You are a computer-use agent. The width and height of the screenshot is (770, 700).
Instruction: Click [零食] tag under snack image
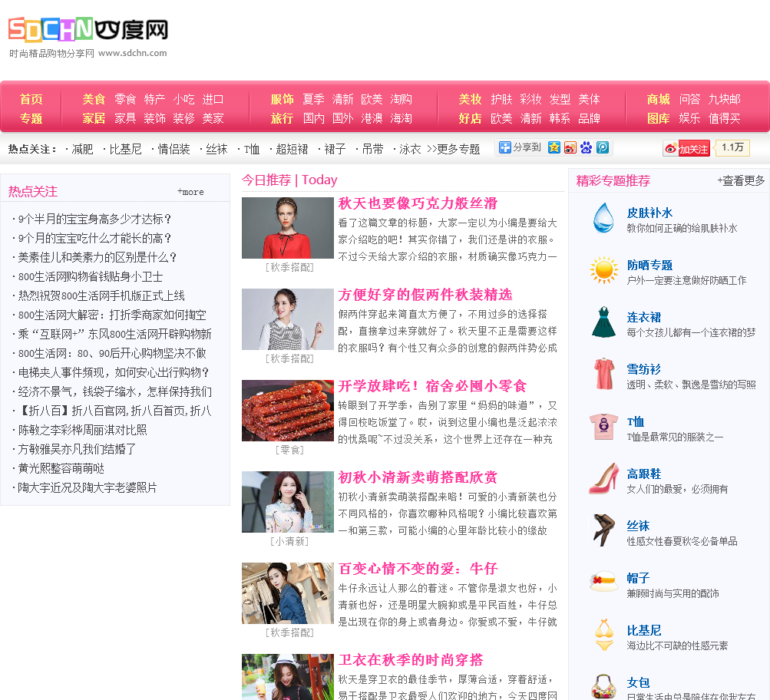pyautogui.click(x=289, y=450)
